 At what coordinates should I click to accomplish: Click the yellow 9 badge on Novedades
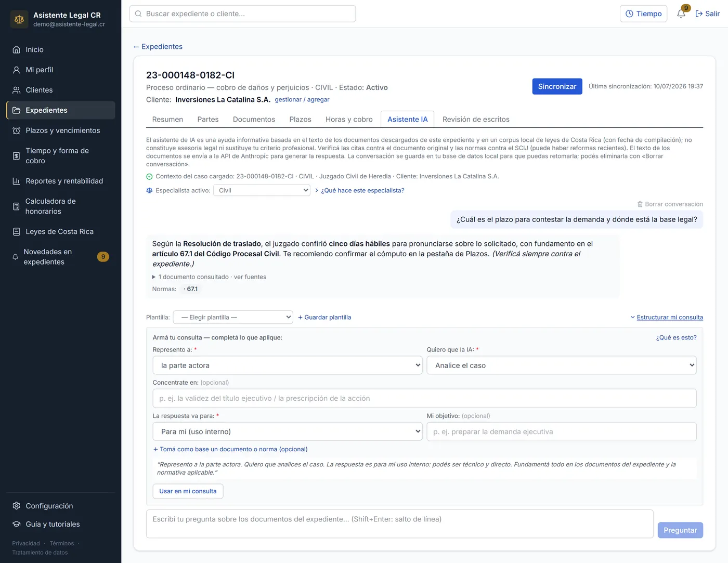pyautogui.click(x=103, y=257)
